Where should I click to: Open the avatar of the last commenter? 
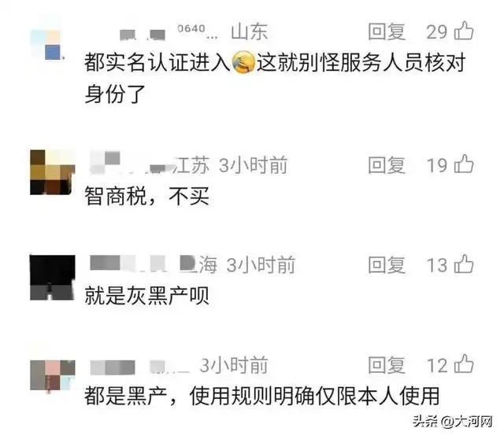click(53, 375)
